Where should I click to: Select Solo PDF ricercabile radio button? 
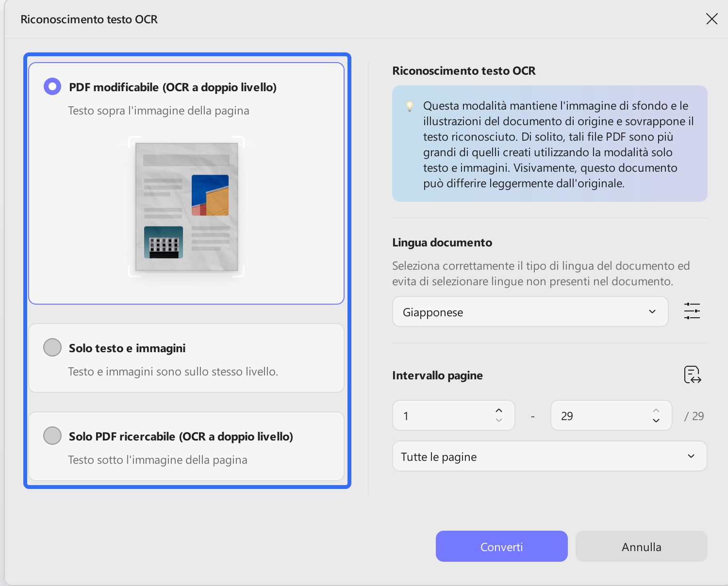tap(52, 436)
